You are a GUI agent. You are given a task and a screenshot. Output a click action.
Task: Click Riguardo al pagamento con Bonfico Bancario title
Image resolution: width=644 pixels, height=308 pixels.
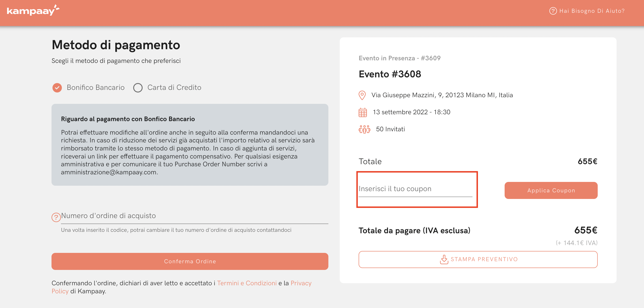tap(128, 119)
